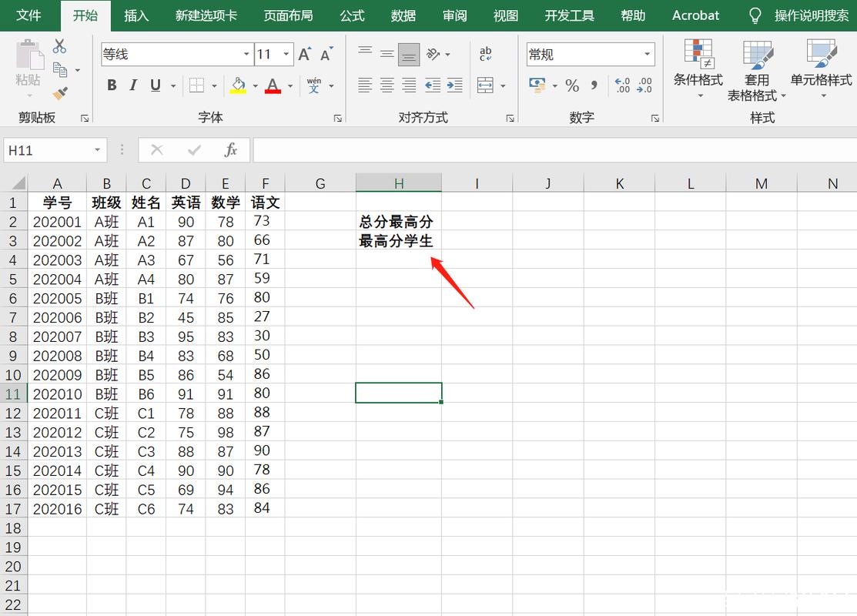Viewport: 857px width, 616px height.
Task: Switch to the 页面布局 tab
Action: (288, 15)
